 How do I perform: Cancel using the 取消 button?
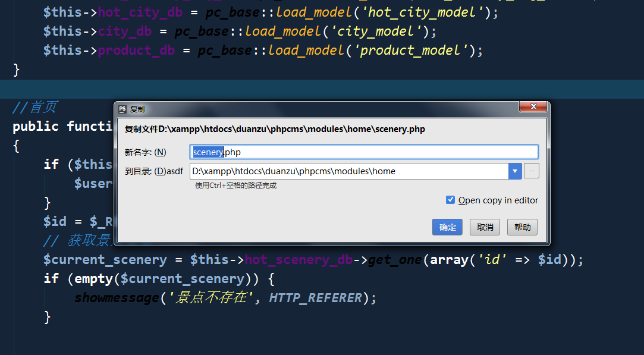(x=485, y=227)
